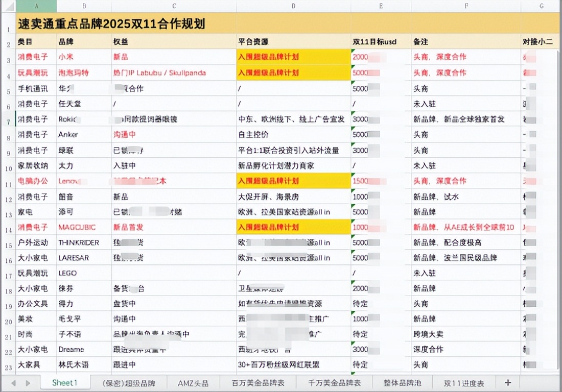The width and height of the screenshot is (562, 392).
Task: Open the 千万美金品牌表 sheet tab
Action: point(335,382)
